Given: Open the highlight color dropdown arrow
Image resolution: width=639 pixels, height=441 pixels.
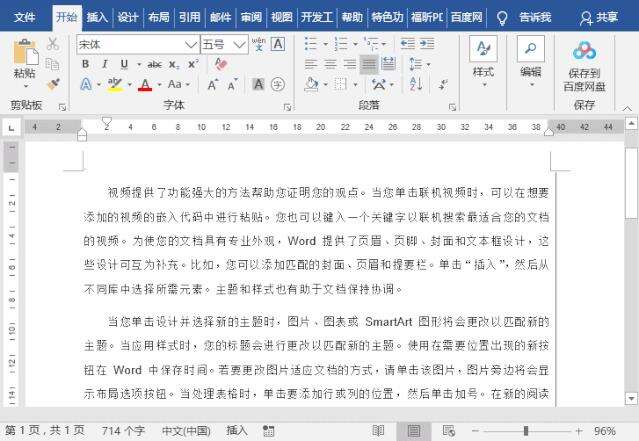Looking at the screenshot, I should 130,85.
